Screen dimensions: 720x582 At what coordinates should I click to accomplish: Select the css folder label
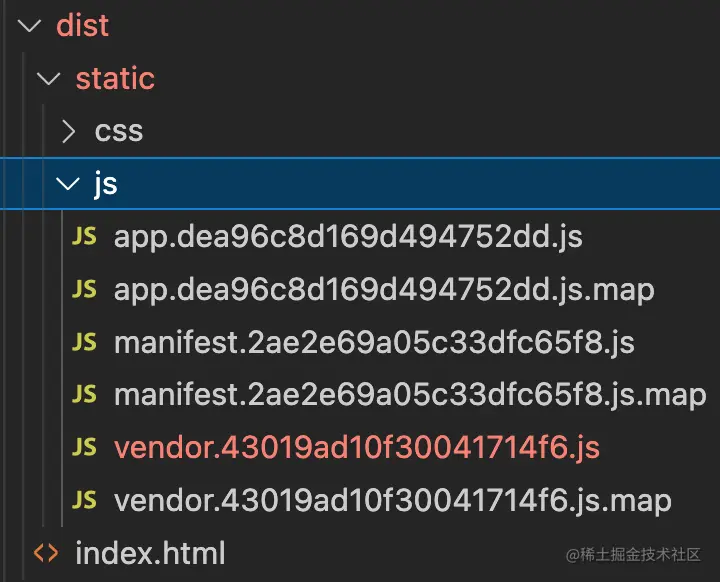[x=119, y=132]
